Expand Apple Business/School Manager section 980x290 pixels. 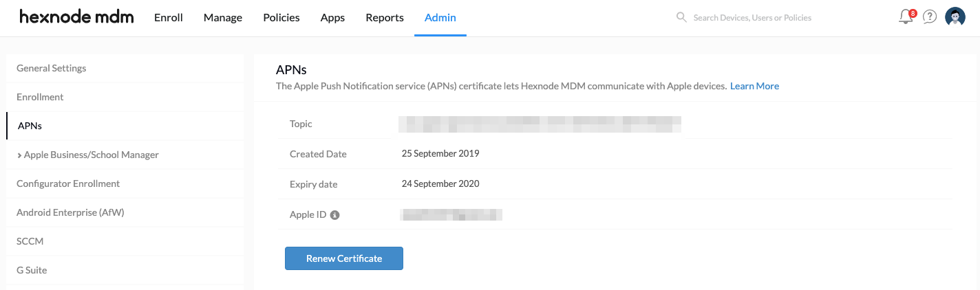pos(87,155)
